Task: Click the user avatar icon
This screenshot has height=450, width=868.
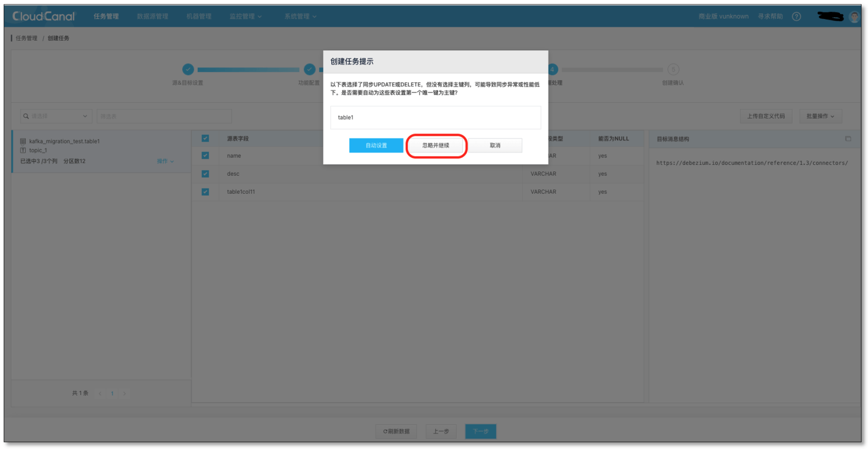Action: 854,17
